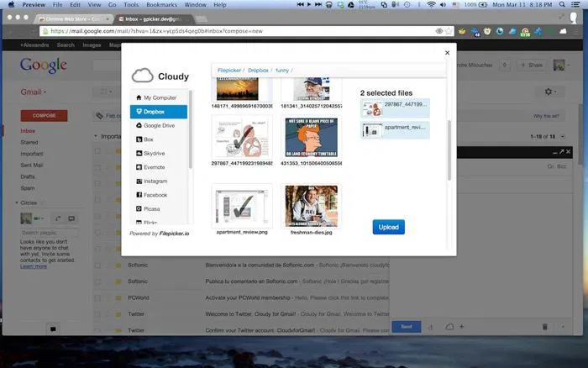
Task: Tick checkbox for Softonic Bienvenido email
Action: coord(97,265)
